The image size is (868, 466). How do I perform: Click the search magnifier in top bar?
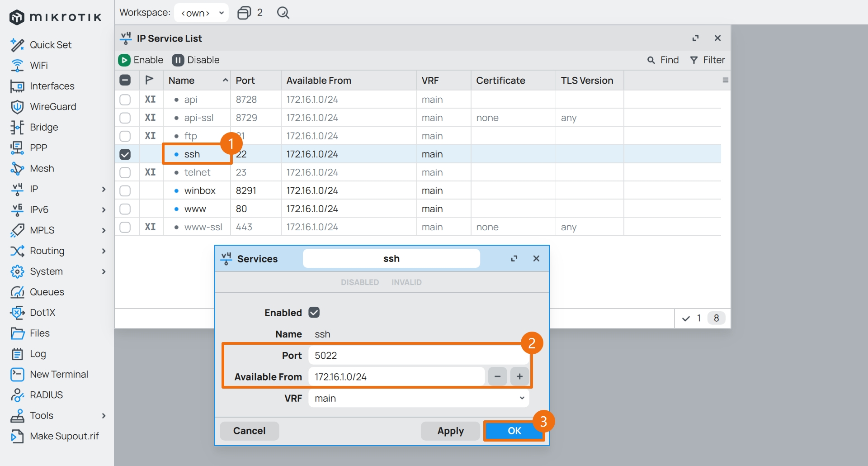(x=283, y=13)
